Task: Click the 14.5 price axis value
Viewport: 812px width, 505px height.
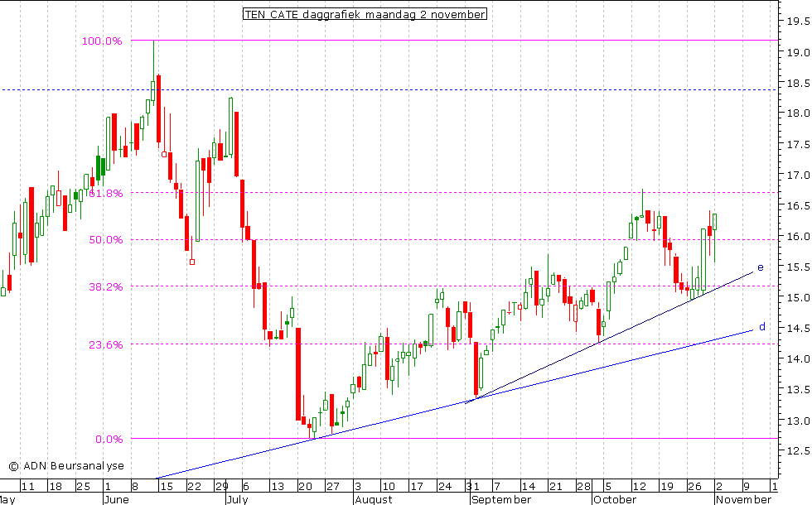Action: pyautogui.click(x=798, y=329)
